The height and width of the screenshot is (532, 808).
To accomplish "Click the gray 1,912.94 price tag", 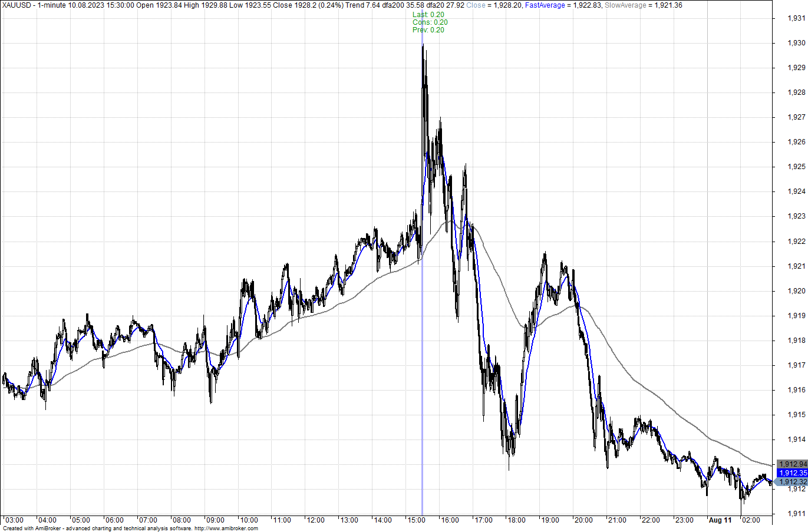I will (x=792, y=464).
